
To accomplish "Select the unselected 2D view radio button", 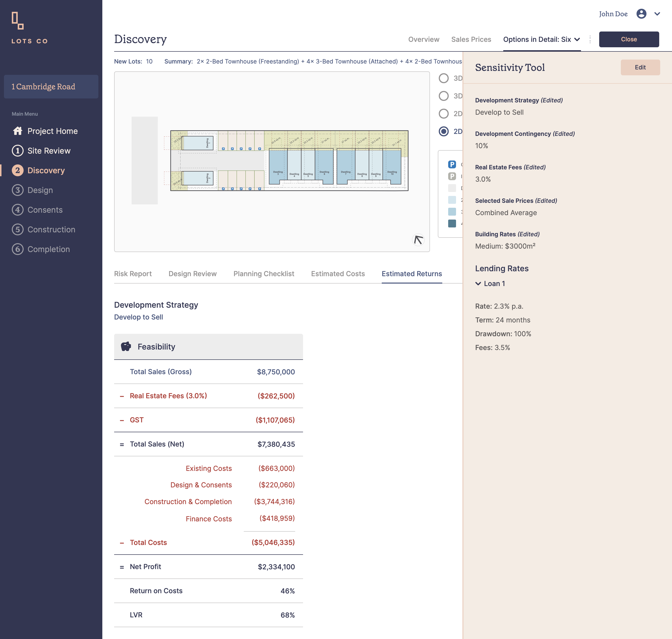I will 443,114.
